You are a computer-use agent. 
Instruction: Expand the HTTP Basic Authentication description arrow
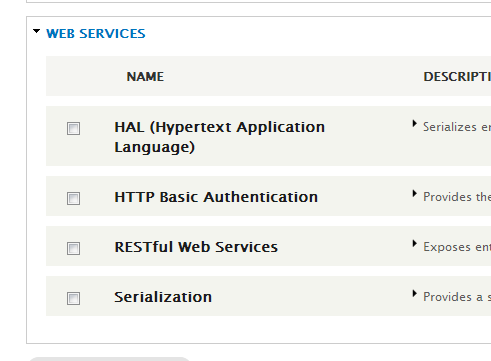point(414,194)
